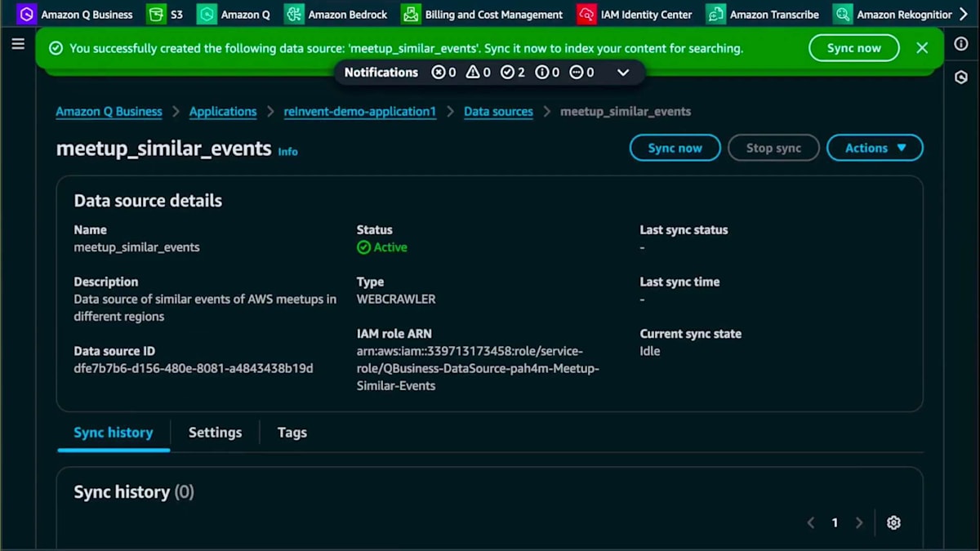980x551 pixels.
Task: Click Sync now button next to Stop sync
Action: [x=675, y=148]
